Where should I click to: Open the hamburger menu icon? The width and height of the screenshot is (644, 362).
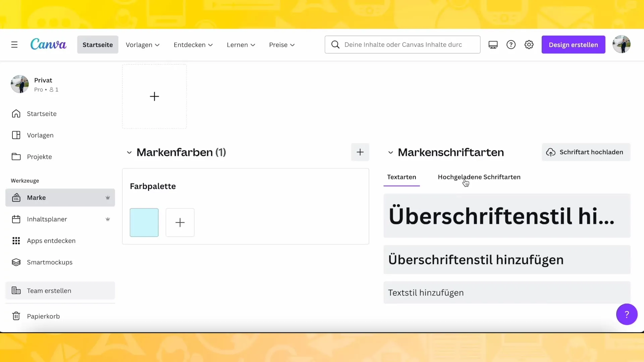pos(14,45)
